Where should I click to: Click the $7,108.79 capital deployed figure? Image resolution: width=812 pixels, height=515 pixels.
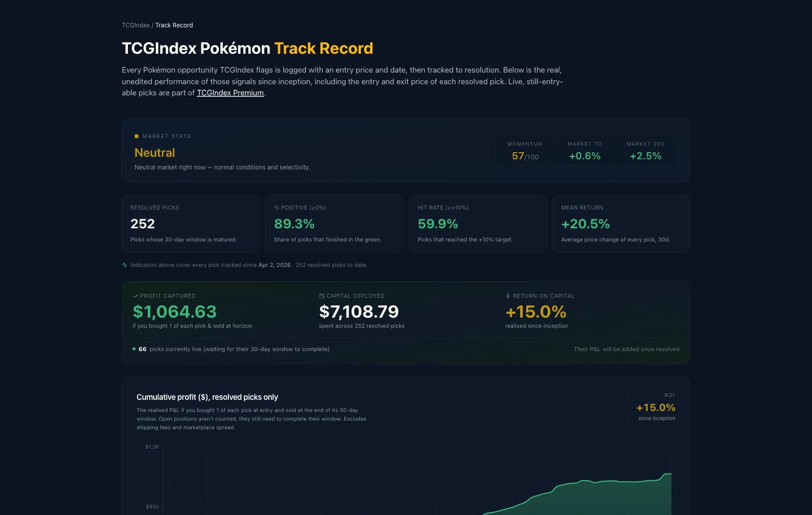pyautogui.click(x=359, y=312)
